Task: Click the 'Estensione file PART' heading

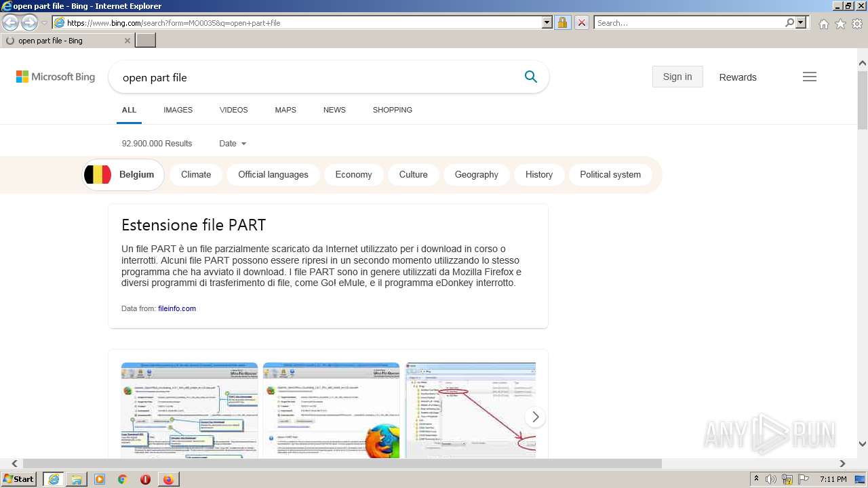Action: click(193, 225)
